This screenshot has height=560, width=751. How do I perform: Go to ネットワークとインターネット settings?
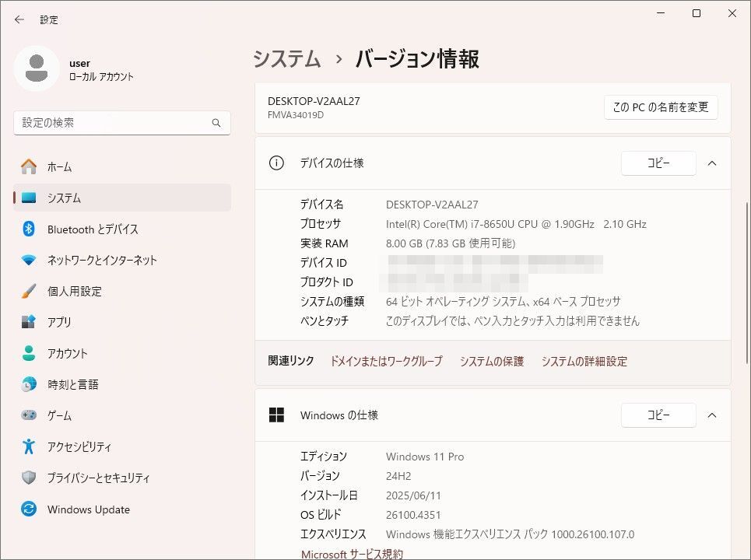(122, 260)
